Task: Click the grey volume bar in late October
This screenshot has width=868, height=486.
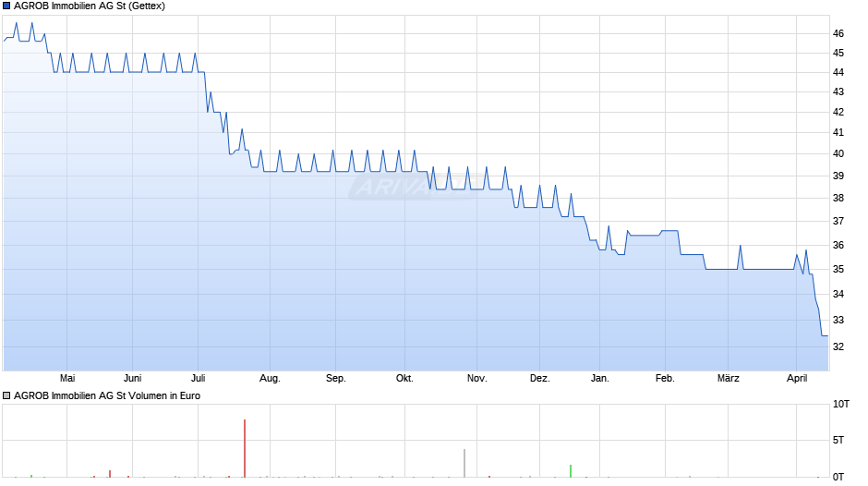Action: point(464,463)
